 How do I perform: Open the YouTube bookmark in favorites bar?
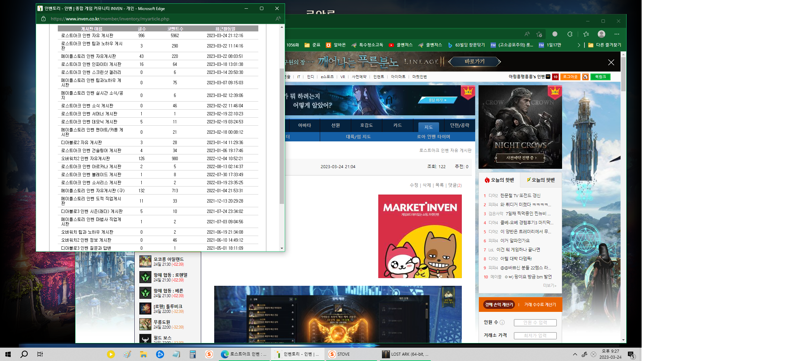(402, 45)
